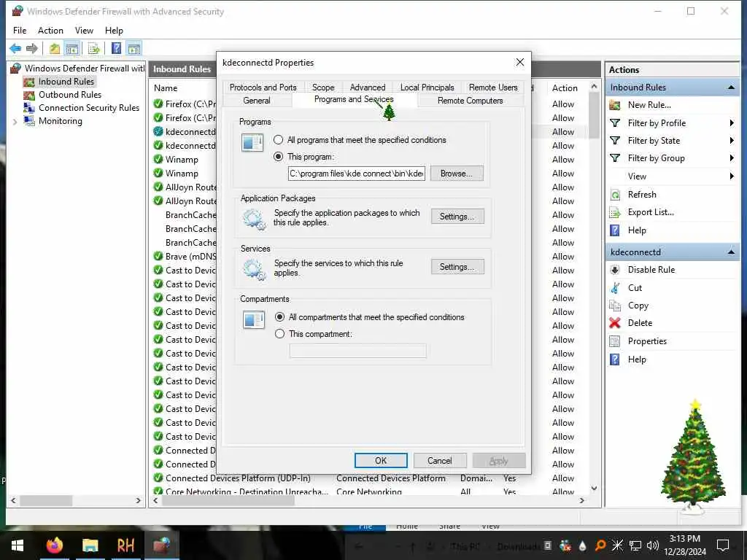Switch to the Advanced tab
Image resolution: width=747 pixels, height=560 pixels.
(368, 87)
